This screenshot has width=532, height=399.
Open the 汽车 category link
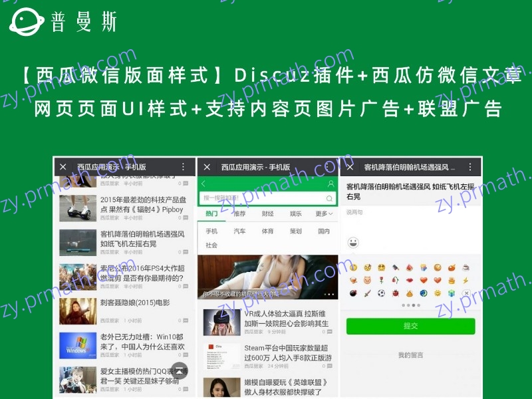pos(239,231)
